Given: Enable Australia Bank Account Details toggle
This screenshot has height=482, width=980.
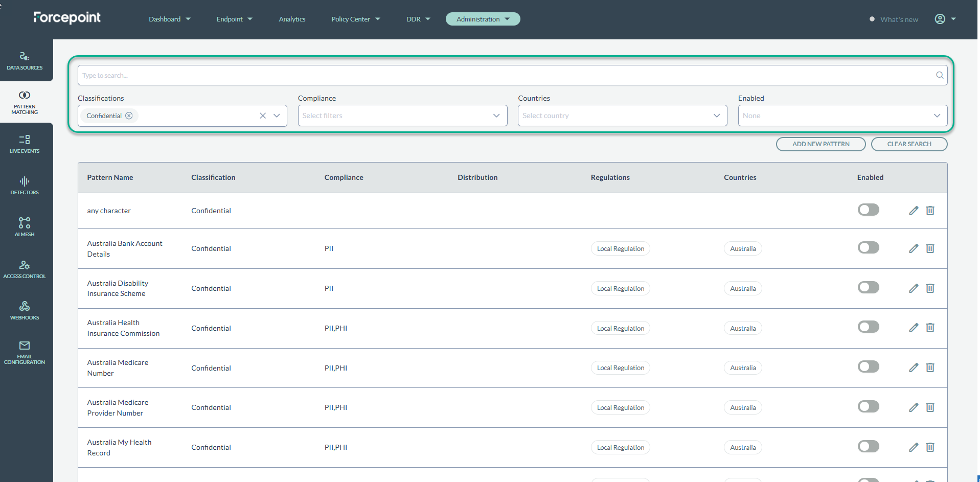Looking at the screenshot, I should (x=869, y=247).
